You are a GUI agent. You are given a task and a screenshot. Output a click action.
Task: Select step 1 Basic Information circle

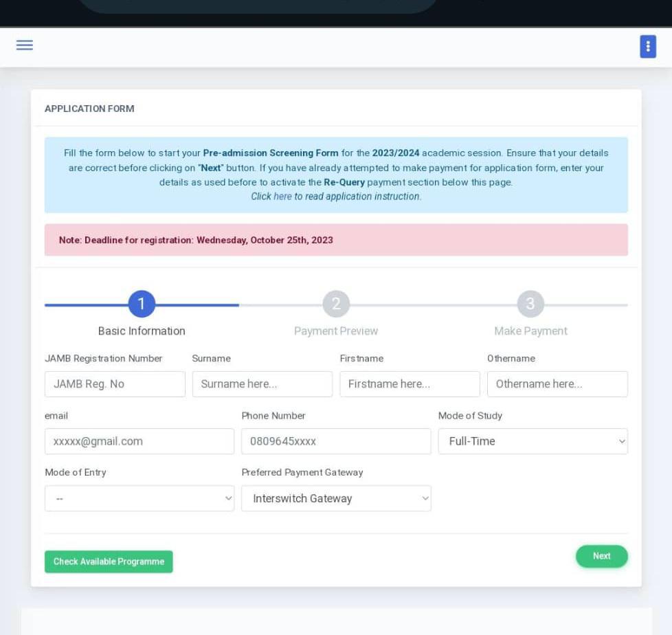coord(142,304)
